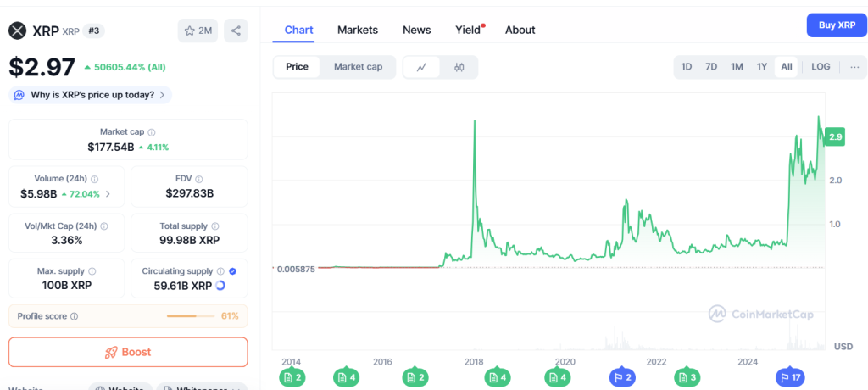
Task: Open FDV info icon
Action: point(198,180)
